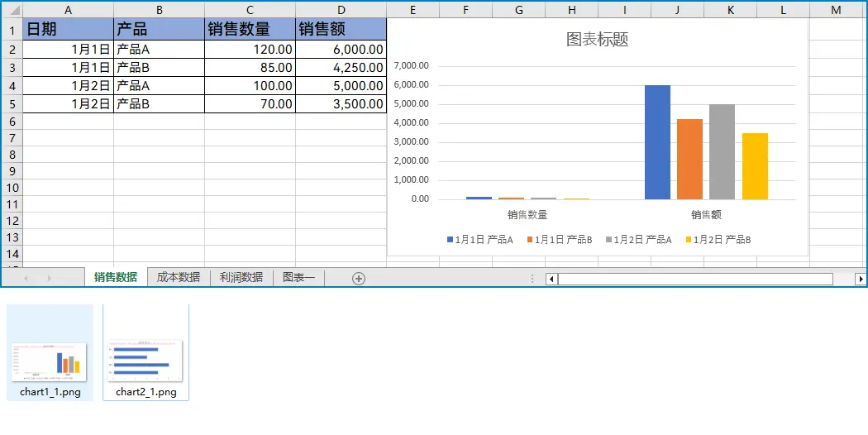The width and height of the screenshot is (868, 435).
Task: Select row 1 header
Action: tap(12, 29)
